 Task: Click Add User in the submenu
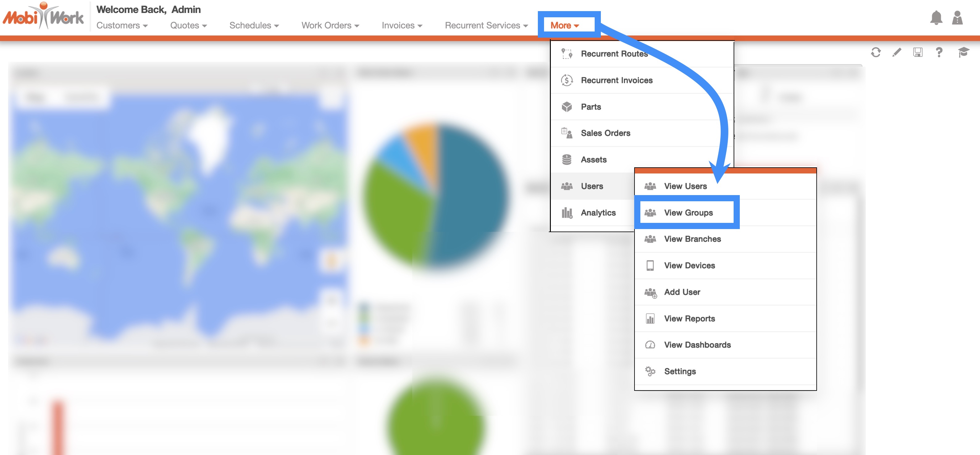point(682,292)
